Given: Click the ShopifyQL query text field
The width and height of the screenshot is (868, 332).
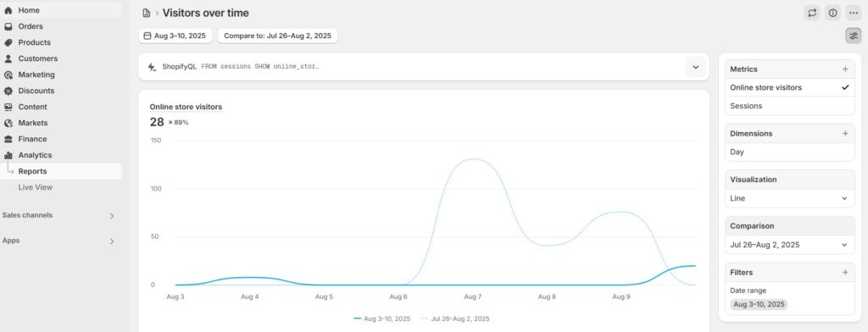Looking at the screenshot, I should pyautogui.click(x=260, y=66).
